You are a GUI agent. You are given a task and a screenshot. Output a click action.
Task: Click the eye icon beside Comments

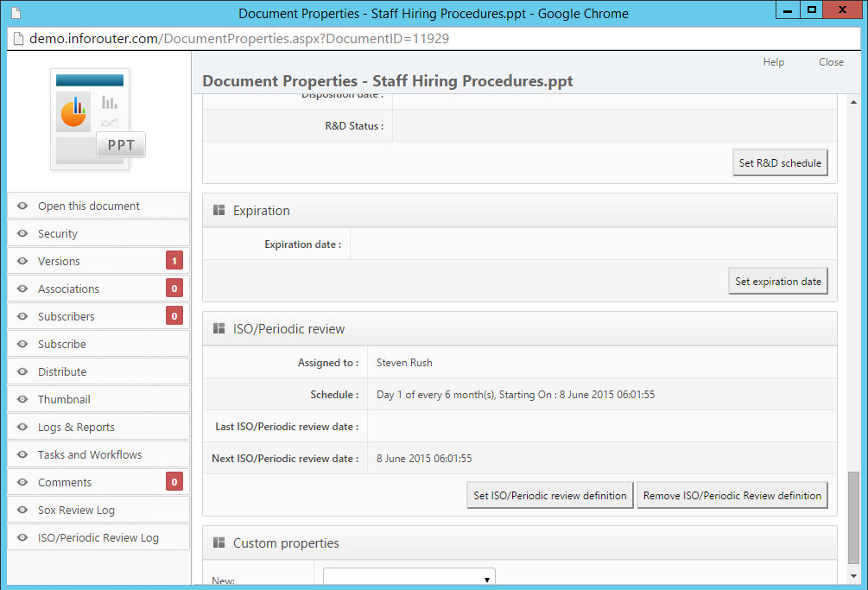pyautogui.click(x=22, y=483)
